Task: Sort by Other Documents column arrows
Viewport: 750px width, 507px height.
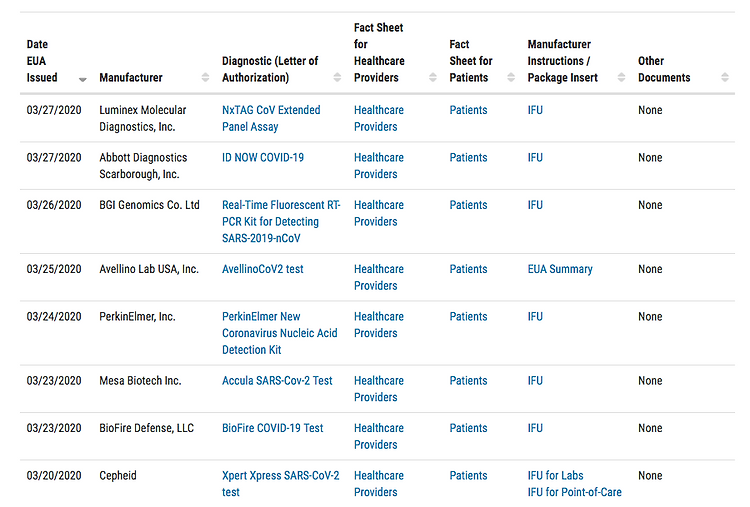Action: click(725, 77)
